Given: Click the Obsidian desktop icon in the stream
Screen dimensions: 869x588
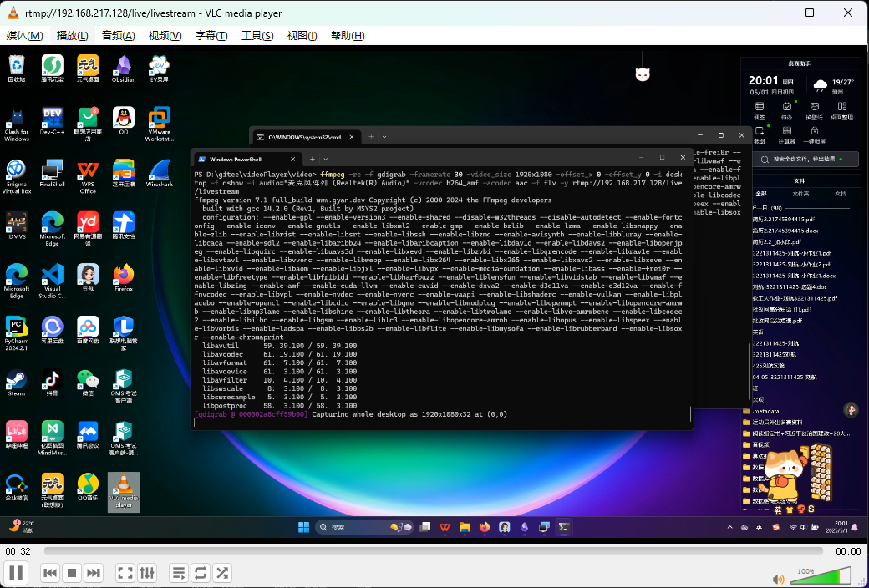Looking at the screenshot, I should (123, 68).
